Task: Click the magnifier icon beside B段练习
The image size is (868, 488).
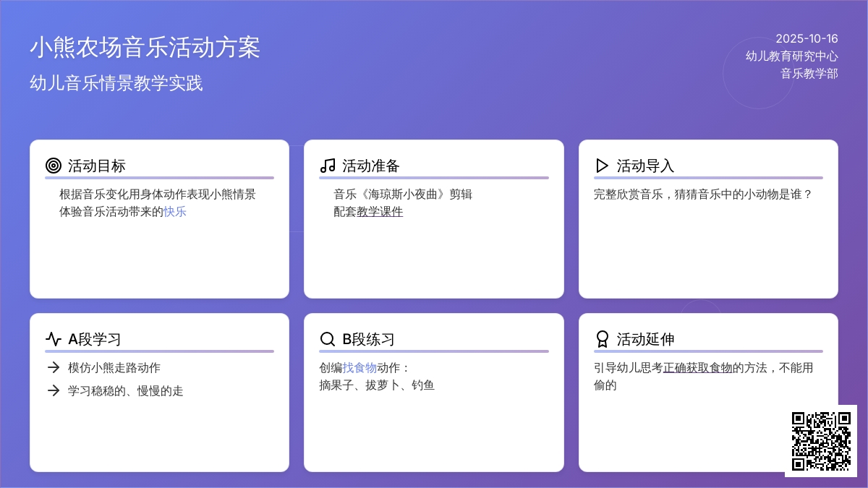Action: click(328, 339)
